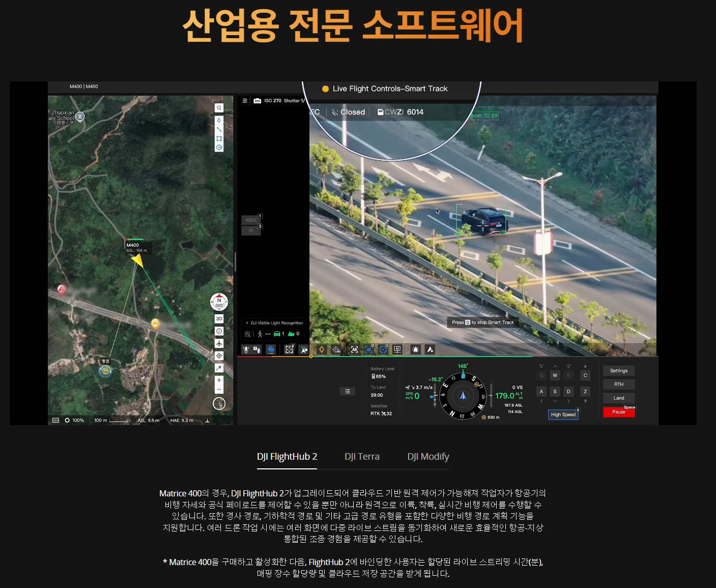Click the keyboard icon in map status bar

[x=55, y=420]
